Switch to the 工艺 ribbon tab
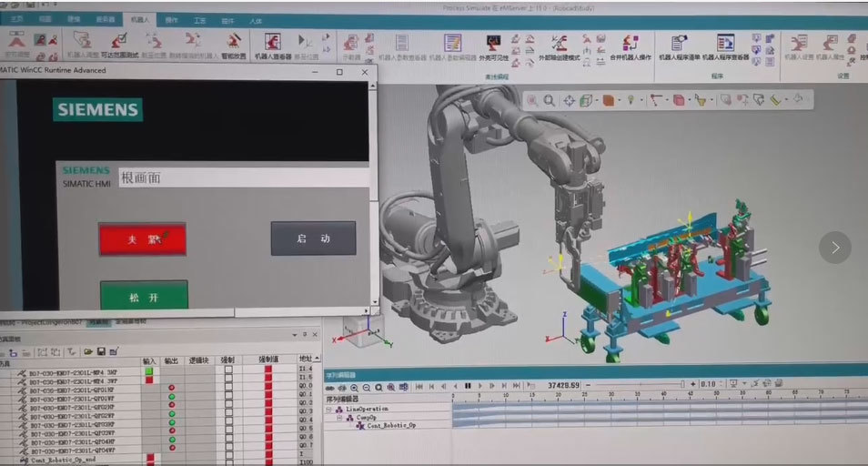This screenshot has width=868, height=466. [200, 20]
